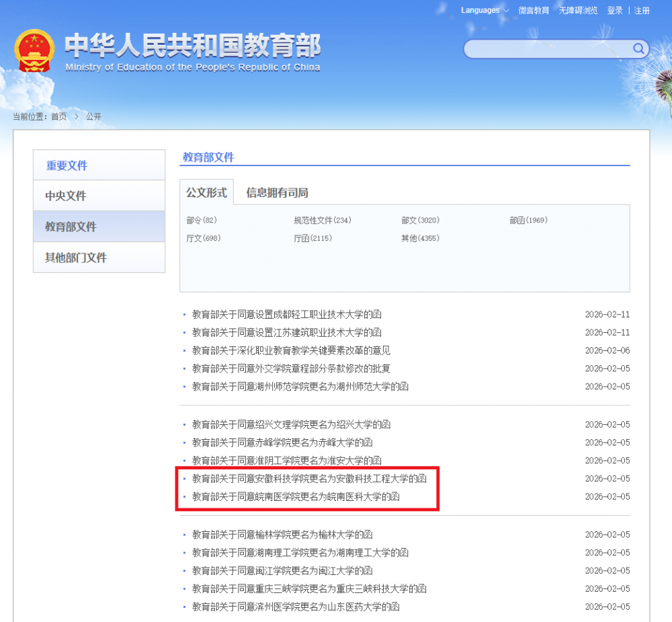
Task: Go to 首页 via the breadcrumb
Action: click(58, 116)
